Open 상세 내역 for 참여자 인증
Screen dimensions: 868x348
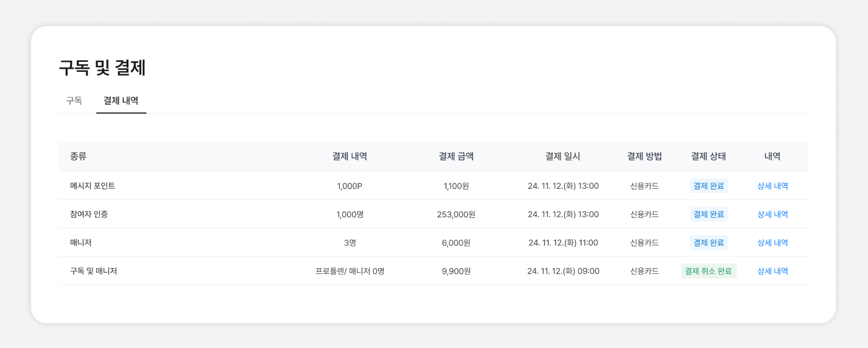click(x=773, y=214)
